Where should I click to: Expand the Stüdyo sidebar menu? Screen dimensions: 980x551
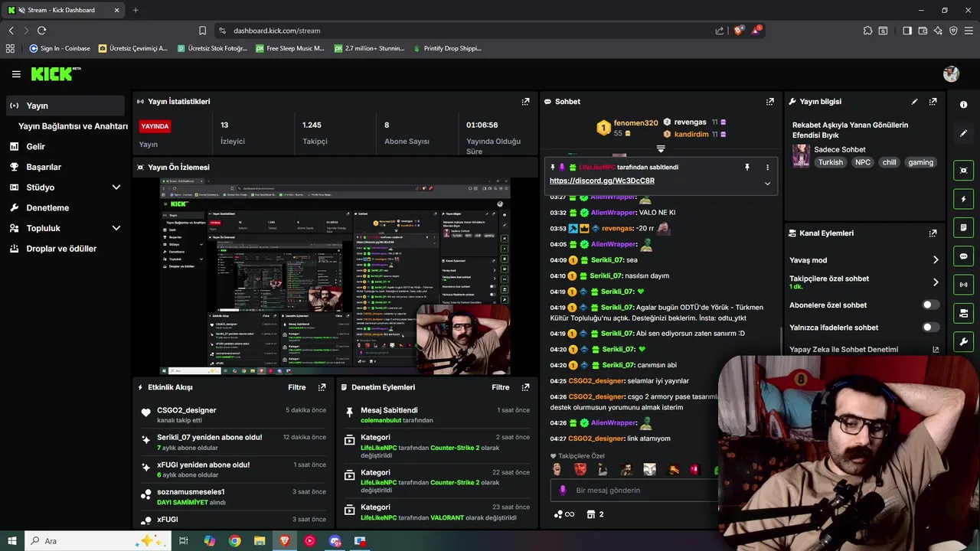pyautogui.click(x=116, y=187)
